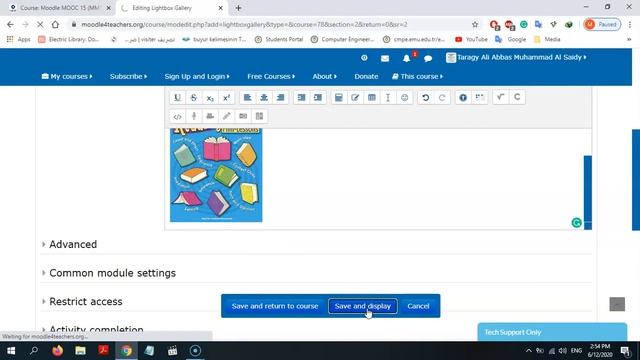Toggle HTML source code view

(177, 116)
